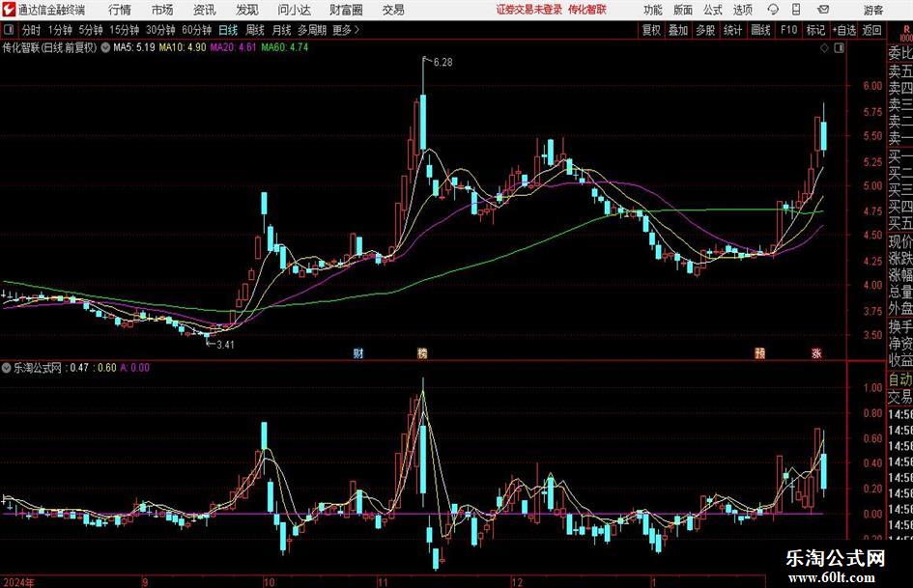Open the mobile phone icon

tap(796, 10)
